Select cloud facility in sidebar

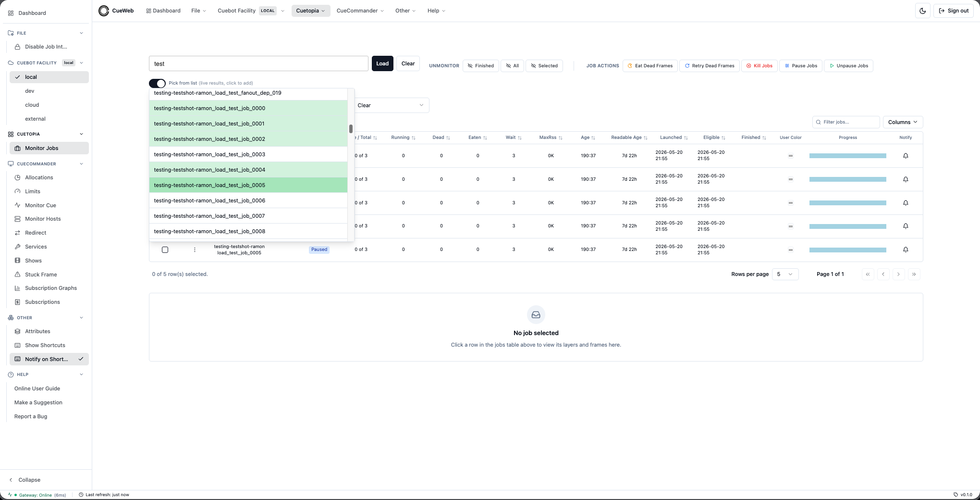[49, 105]
